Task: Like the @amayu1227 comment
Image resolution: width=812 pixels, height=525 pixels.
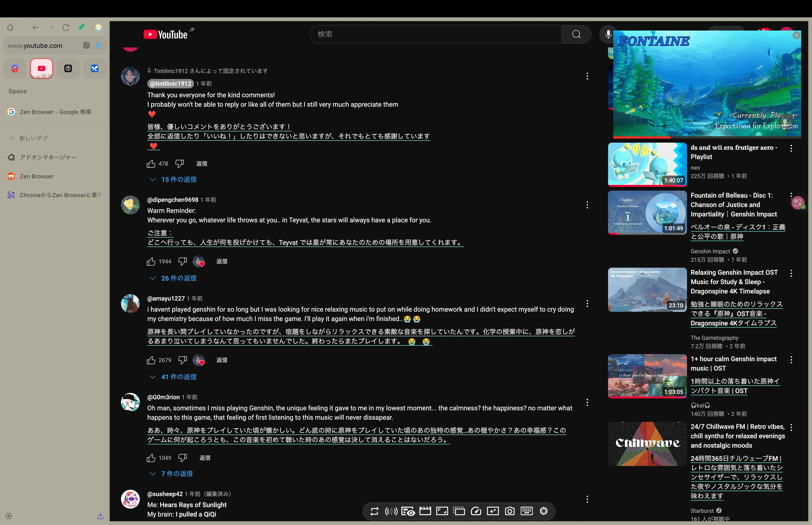Action: [x=151, y=360]
